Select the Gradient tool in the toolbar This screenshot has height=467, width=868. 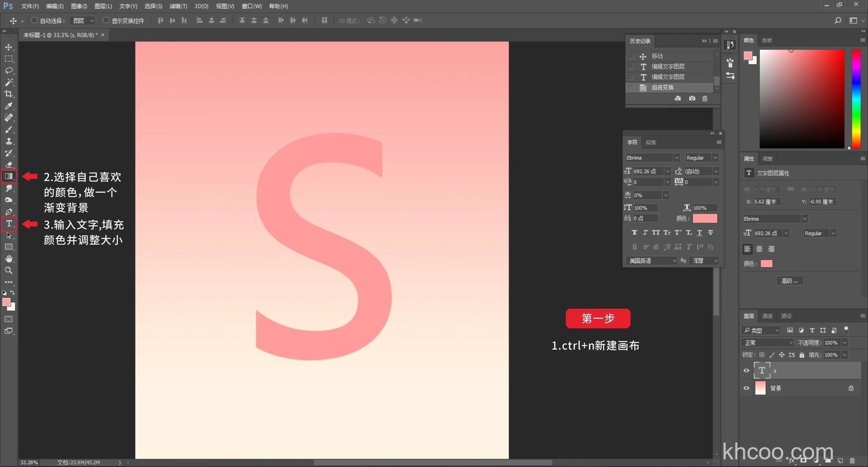pyautogui.click(x=9, y=176)
